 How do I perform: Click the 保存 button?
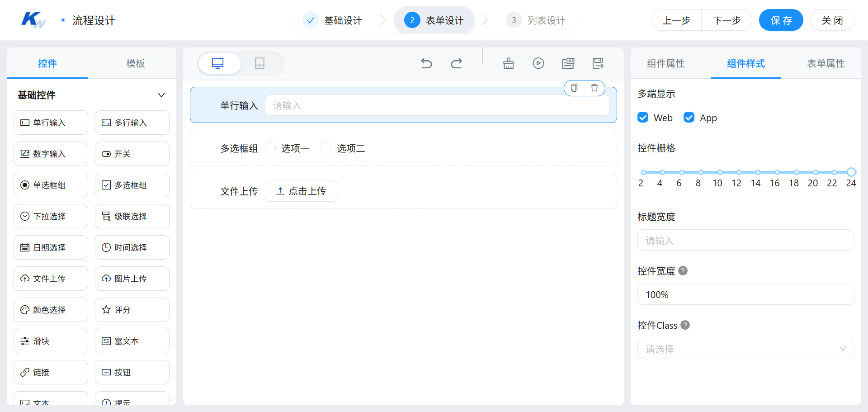(781, 20)
